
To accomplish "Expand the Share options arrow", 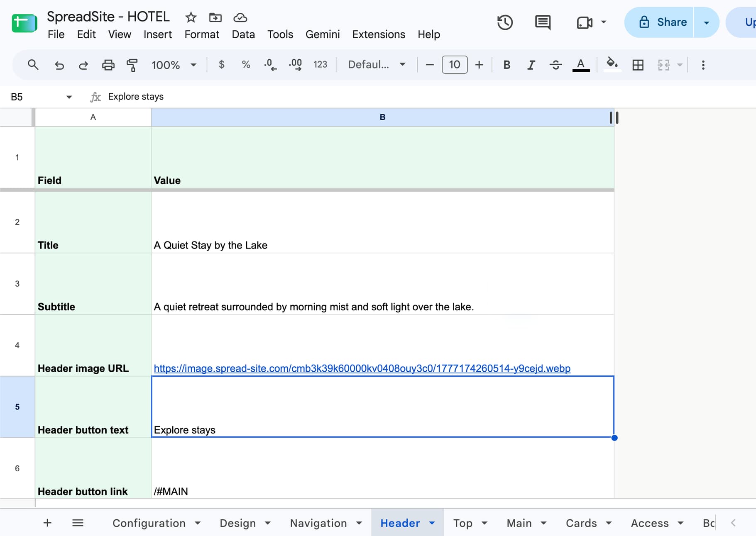I will (706, 22).
